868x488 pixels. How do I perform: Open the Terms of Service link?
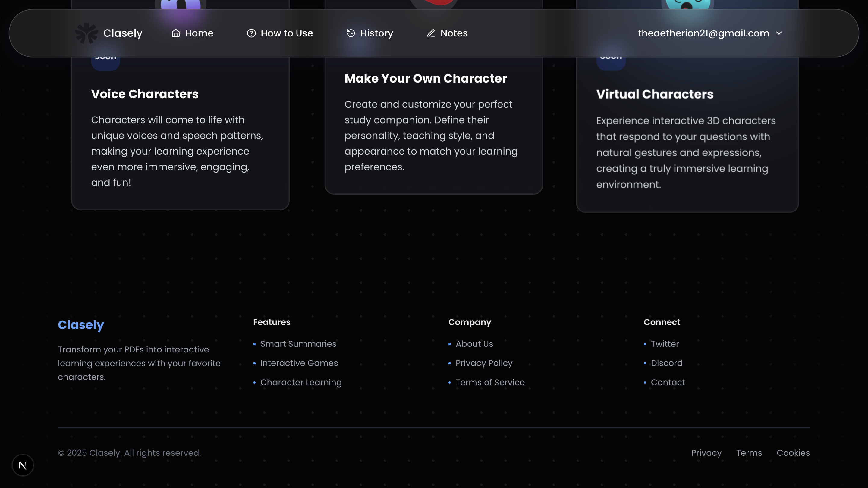pos(490,382)
